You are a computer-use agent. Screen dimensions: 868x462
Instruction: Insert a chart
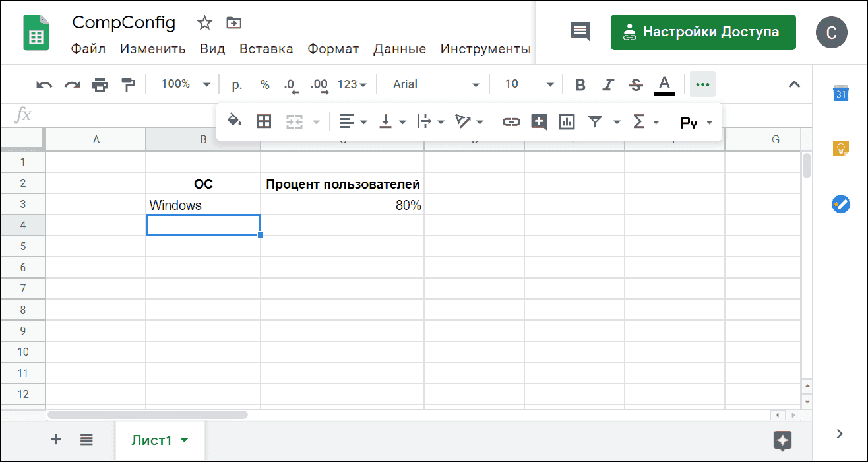tap(567, 121)
